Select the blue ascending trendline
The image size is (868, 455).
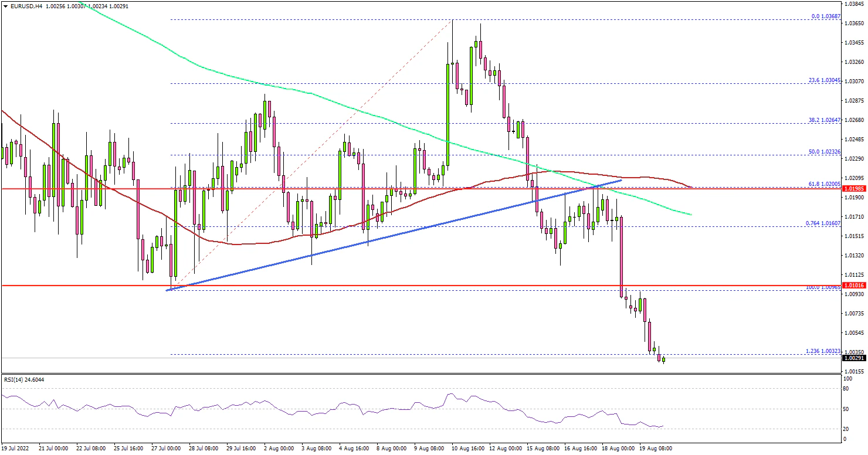click(x=352, y=244)
